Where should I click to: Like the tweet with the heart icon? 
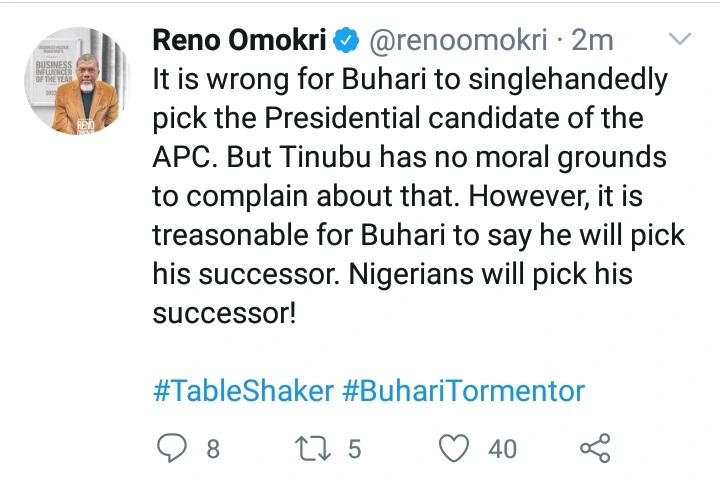(x=454, y=448)
